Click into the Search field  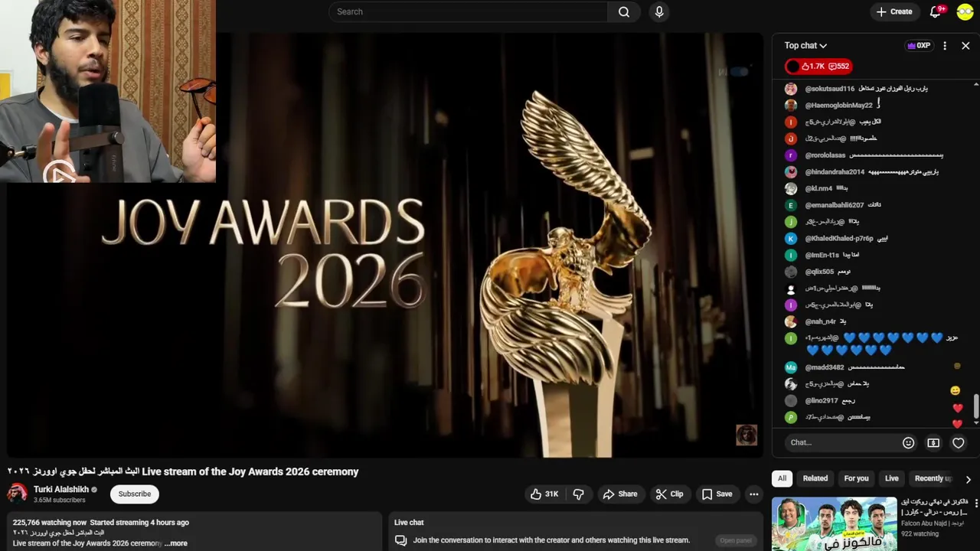(x=469, y=11)
